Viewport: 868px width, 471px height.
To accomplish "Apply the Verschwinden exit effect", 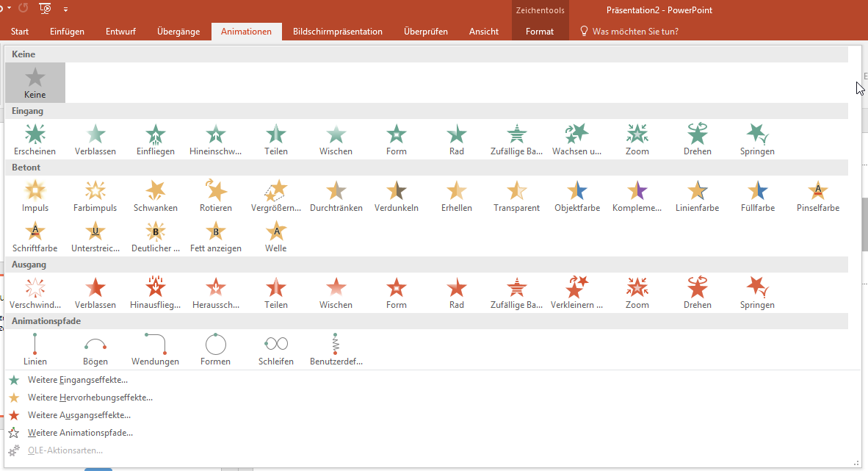I will 35,292.
